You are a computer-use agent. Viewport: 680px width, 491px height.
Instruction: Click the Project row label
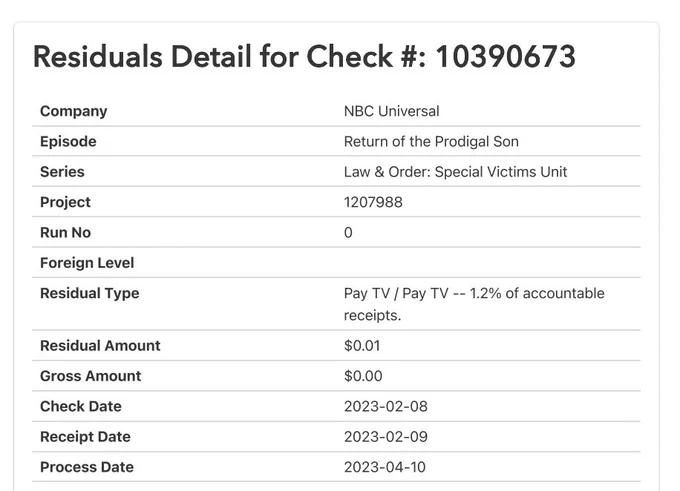65,203
